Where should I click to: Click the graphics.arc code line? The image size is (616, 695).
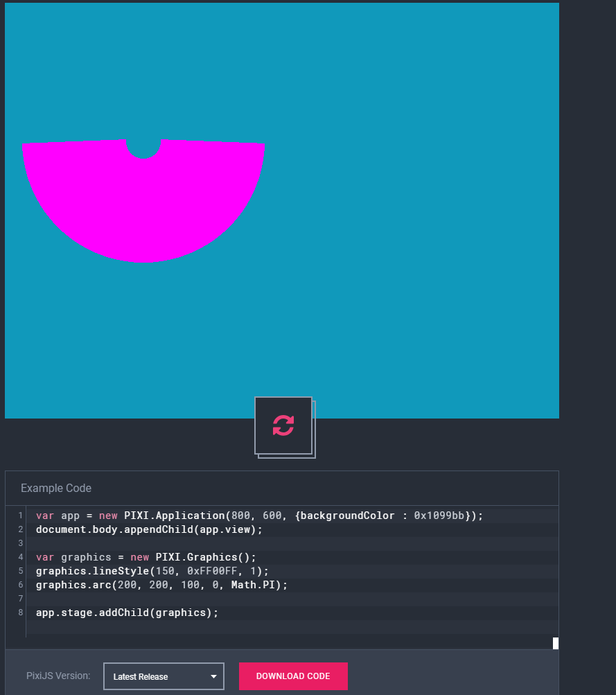161,585
